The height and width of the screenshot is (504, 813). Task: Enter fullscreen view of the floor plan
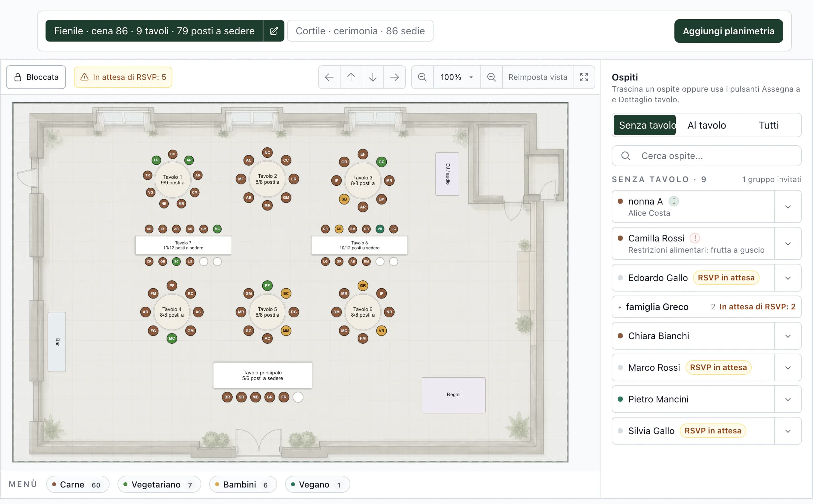pyautogui.click(x=584, y=77)
